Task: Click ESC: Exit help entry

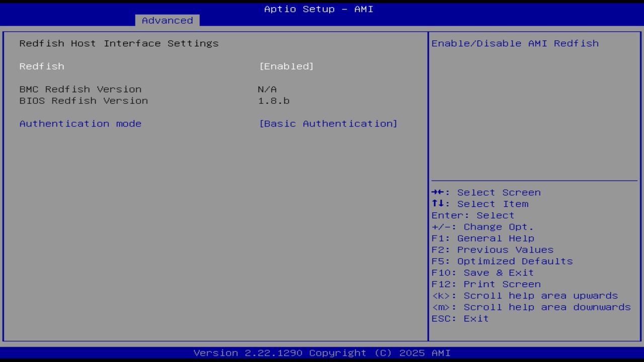Action: [460, 318]
